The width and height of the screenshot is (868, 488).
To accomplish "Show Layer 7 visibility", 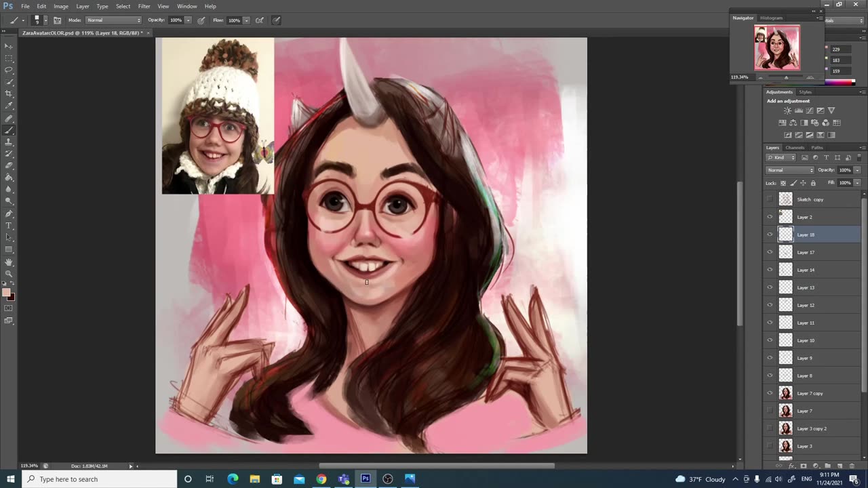I will point(770,411).
